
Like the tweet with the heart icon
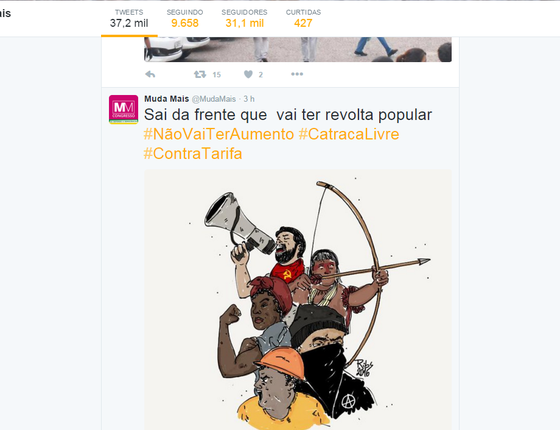(x=248, y=74)
